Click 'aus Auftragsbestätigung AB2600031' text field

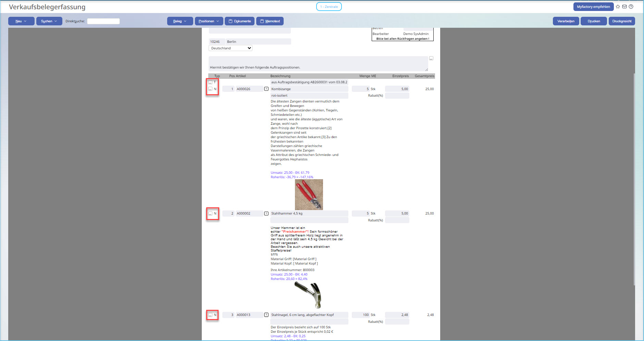[309, 82]
